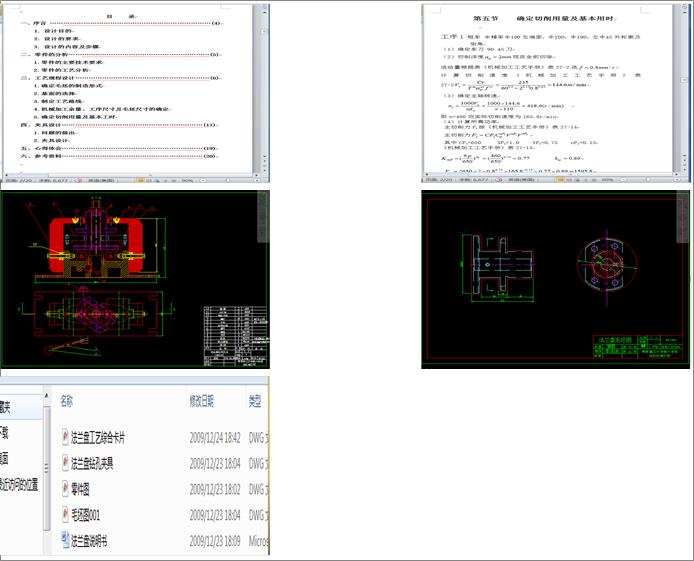Sort files by the 类型 column header
Viewport: 694px width, 561px height.
(x=255, y=401)
